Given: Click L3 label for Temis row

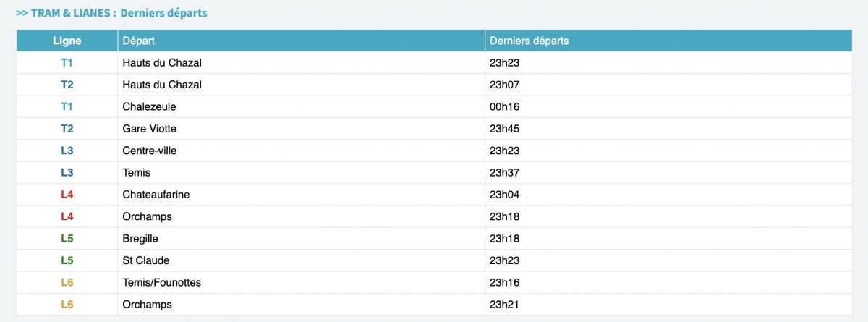Looking at the screenshot, I should 67,172.
